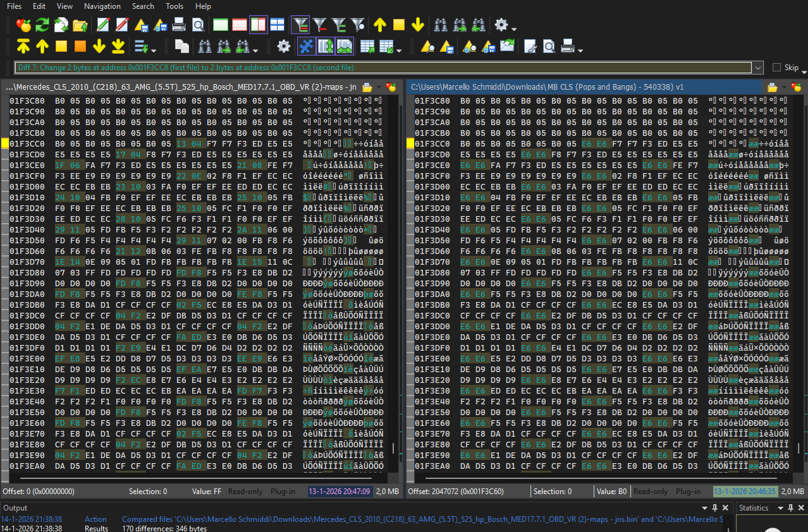The height and width of the screenshot is (532, 808).
Task: Click the green refresh comparison icon
Action: click(x=42, y=25)
